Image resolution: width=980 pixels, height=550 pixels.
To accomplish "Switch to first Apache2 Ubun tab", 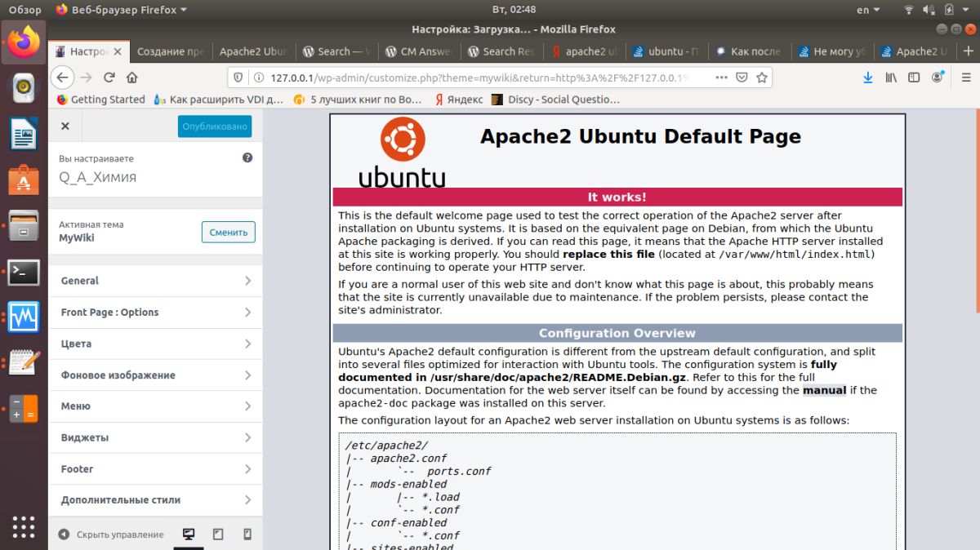I will (x=253, y=51).
